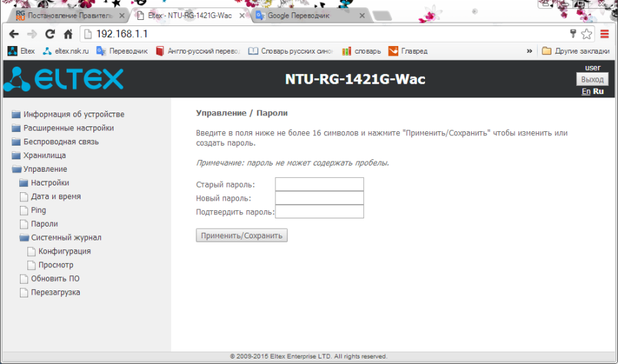The image size is (618, 364).
Task: Open the Перезагрузка page
Action: click(x=49, y=292)
